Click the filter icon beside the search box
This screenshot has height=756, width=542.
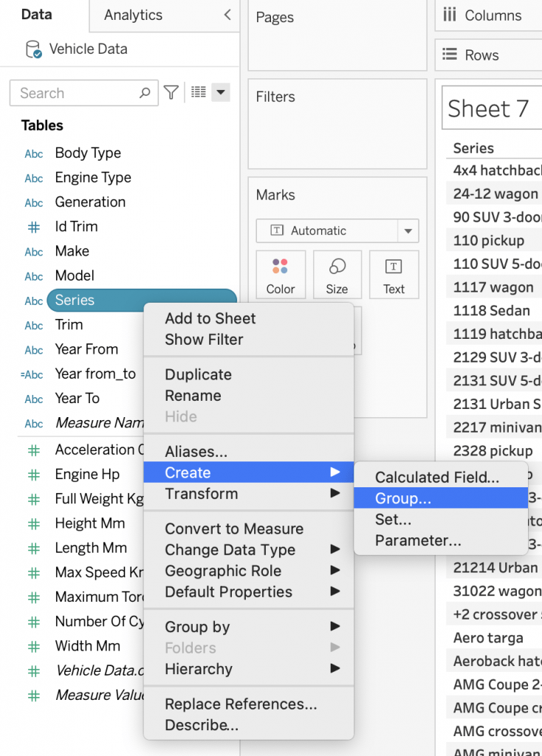coord(171,93)
